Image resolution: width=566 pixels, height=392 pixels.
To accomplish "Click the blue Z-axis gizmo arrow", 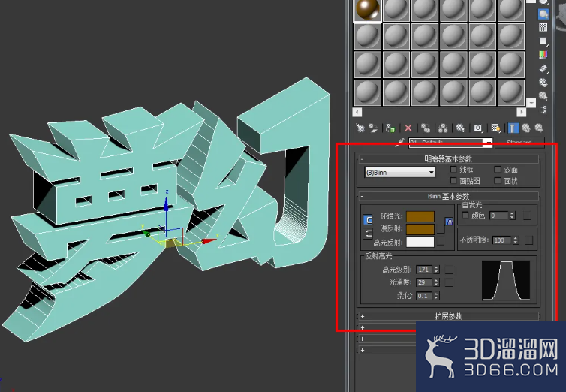I will point(166,204).
